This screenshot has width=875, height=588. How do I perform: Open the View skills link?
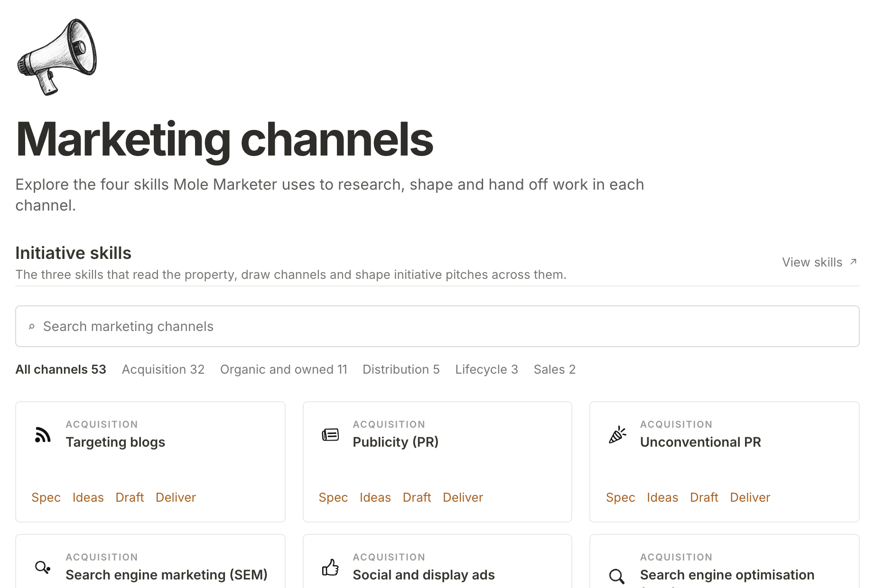click(819, 262)
